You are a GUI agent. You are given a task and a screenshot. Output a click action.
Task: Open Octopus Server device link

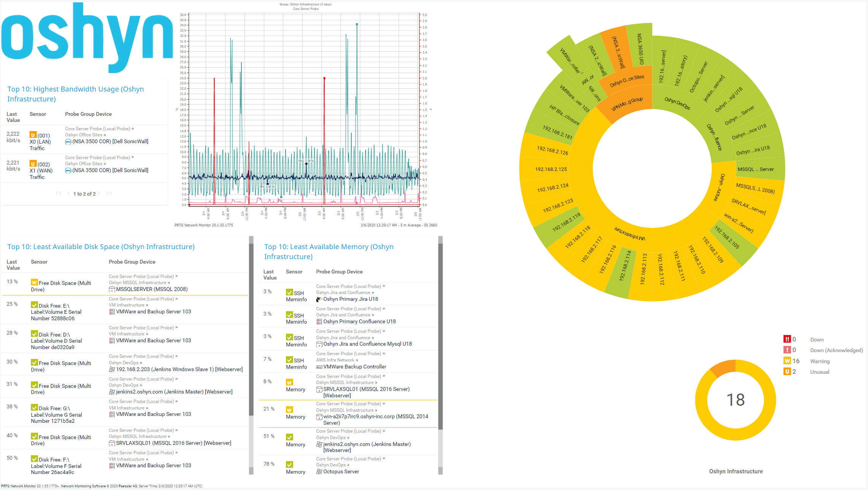341,471
